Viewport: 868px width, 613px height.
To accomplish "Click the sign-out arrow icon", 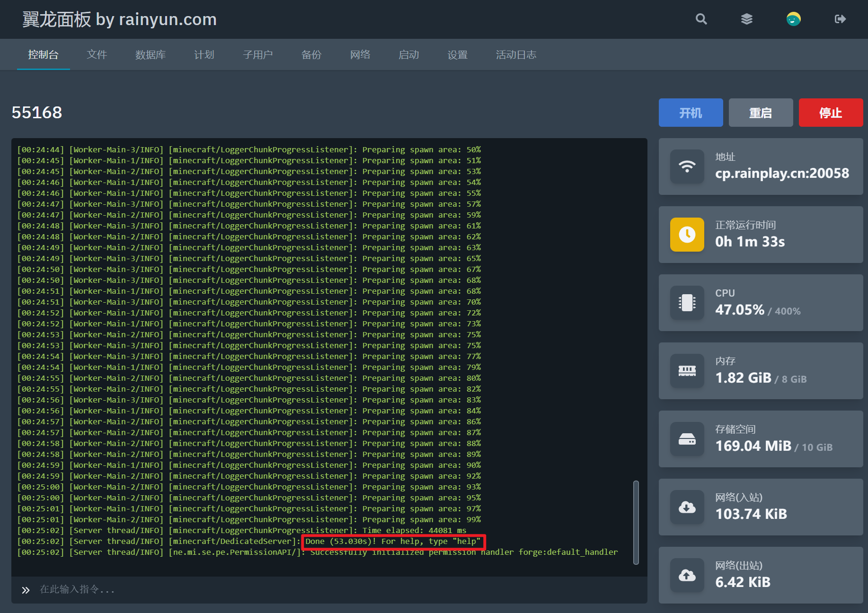I will pos(840,19).
